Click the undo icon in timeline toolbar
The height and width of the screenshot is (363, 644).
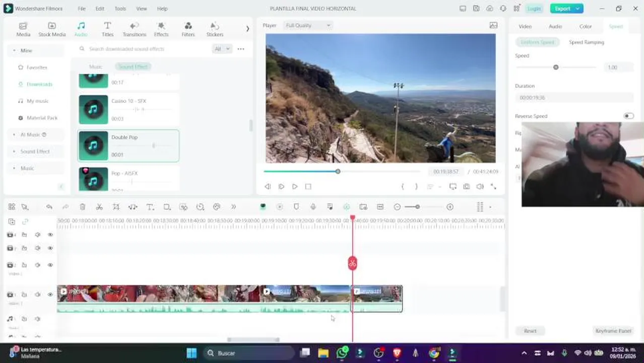pyautogui.click(x=49, y=207)
